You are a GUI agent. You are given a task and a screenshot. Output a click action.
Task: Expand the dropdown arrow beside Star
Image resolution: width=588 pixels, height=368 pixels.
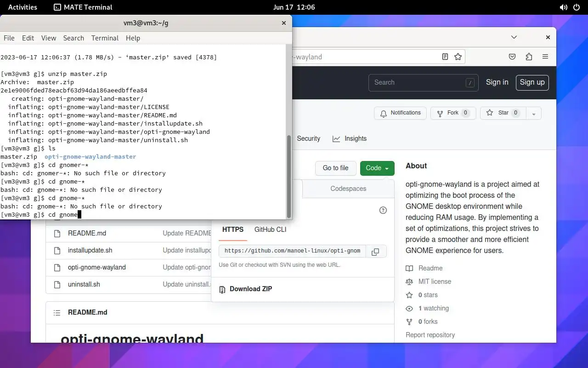(x=534, y=113)
